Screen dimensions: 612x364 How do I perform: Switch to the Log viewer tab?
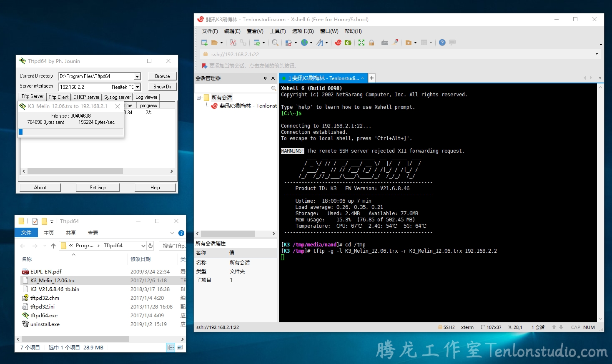click(146, 97)
